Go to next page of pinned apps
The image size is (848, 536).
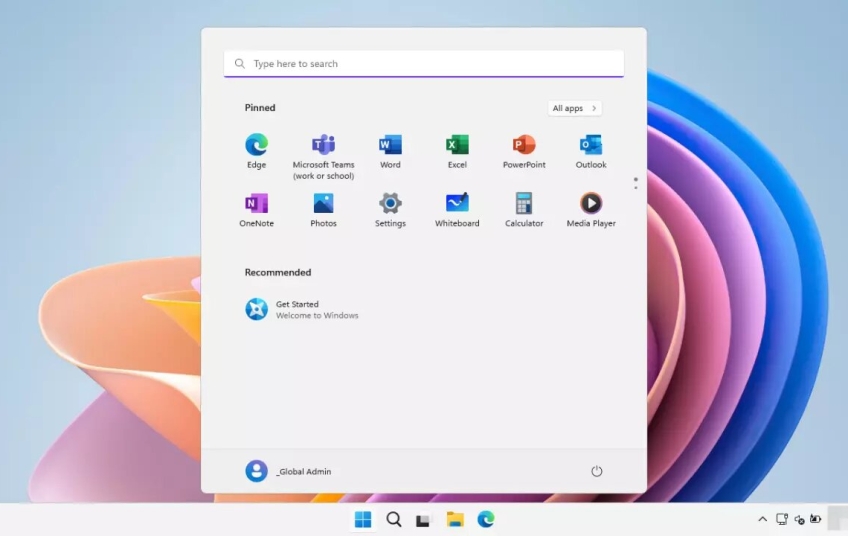point(635,187)
